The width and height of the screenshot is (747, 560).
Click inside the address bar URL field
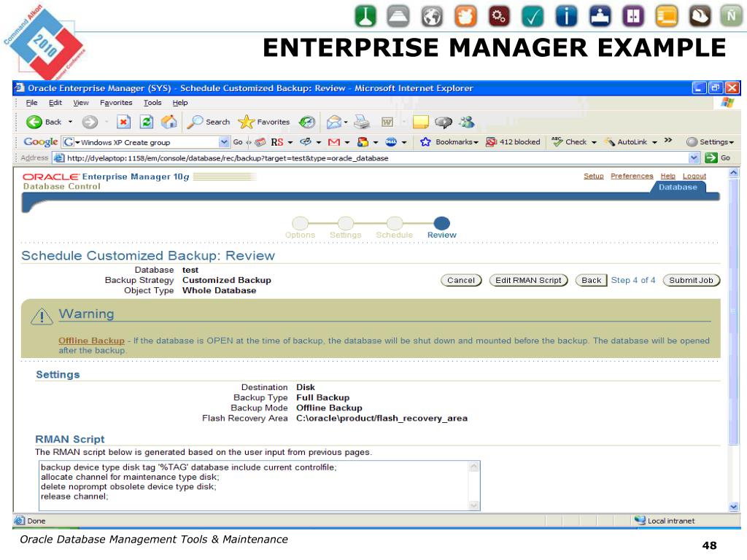pos(371,158)
